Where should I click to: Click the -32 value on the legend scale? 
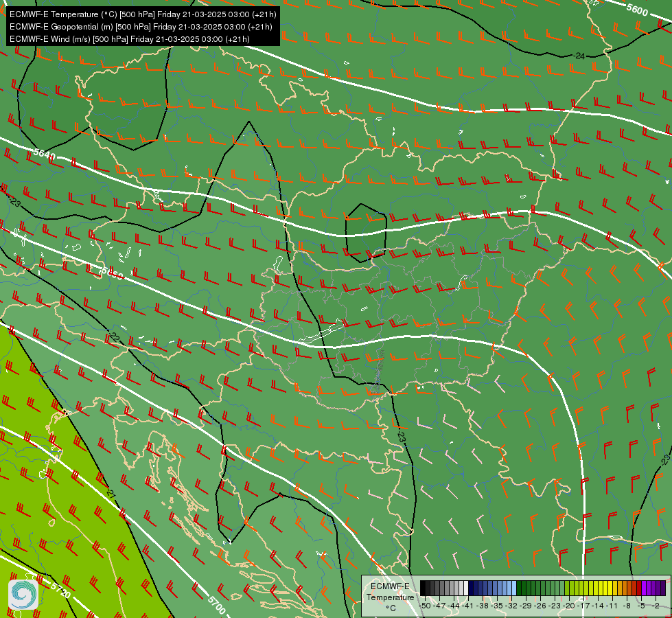(x=511, y=606)
